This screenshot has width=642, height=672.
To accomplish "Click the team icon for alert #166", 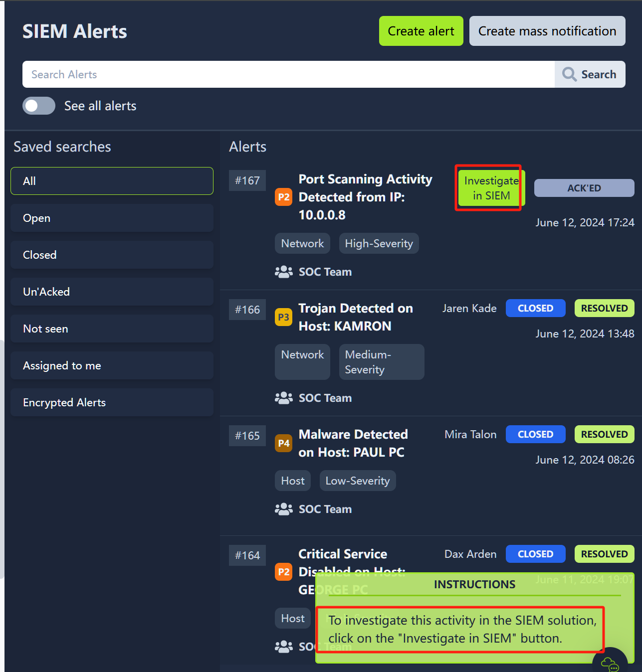I will pyautogui.click(x=284, y=398).
